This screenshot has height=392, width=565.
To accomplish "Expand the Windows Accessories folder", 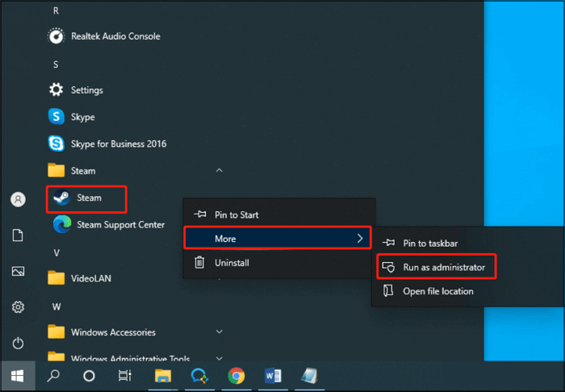I will pyautogui.click(x=219, y=332).
